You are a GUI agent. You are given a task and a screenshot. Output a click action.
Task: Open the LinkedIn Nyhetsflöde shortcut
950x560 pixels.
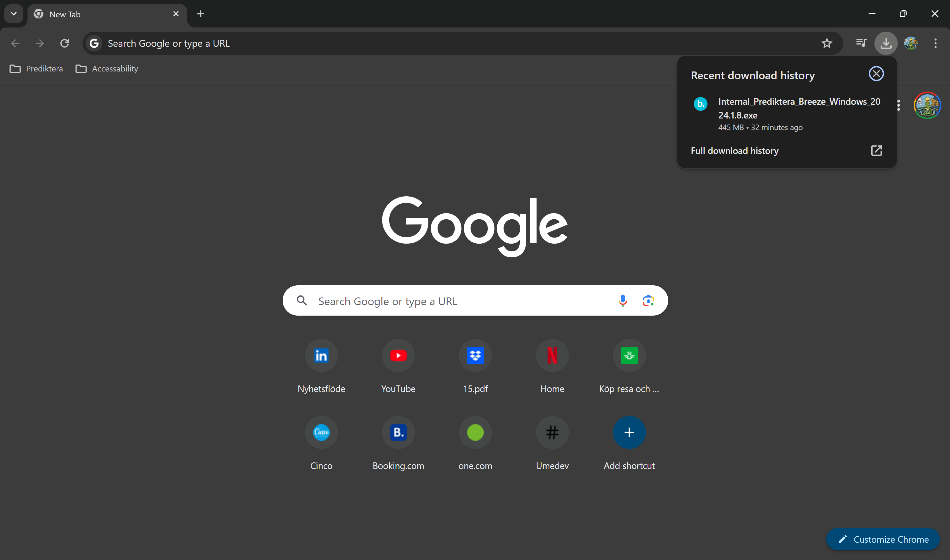[321, 355]
